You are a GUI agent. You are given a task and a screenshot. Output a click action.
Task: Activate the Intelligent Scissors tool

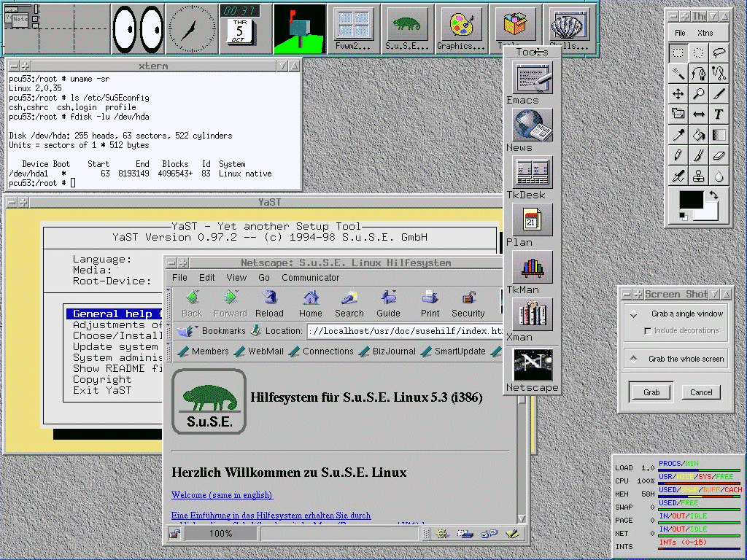tap(719, 74)
